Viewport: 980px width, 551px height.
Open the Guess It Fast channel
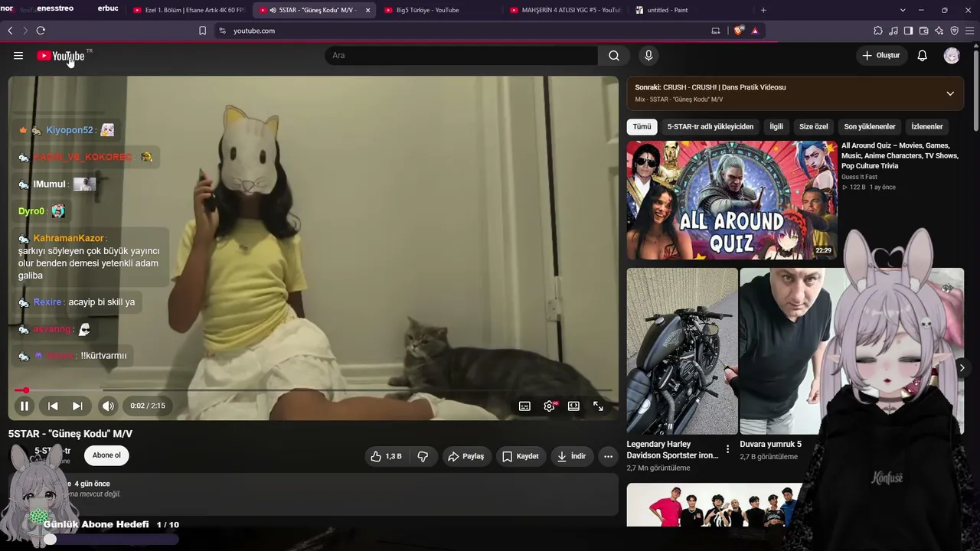click(x=860, y=177)
